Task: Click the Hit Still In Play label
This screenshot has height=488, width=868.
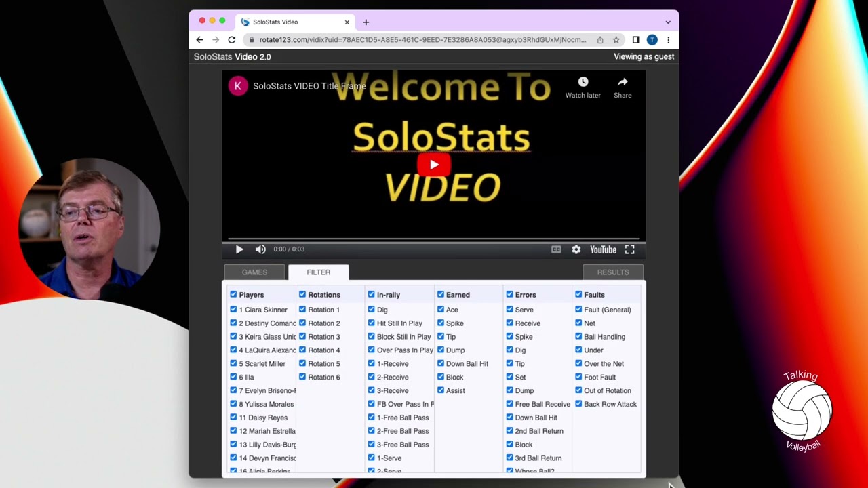Action: [x=399, y=323]
